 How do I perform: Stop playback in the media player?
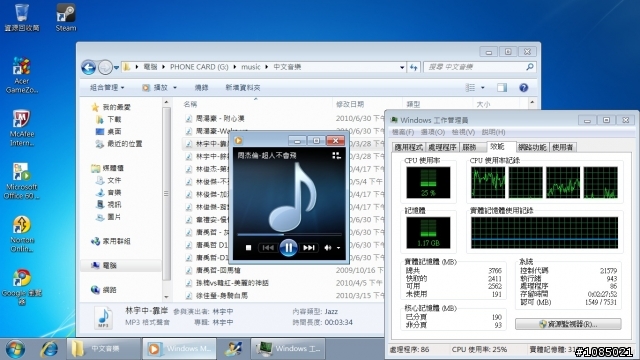click(x=248, y=248)
